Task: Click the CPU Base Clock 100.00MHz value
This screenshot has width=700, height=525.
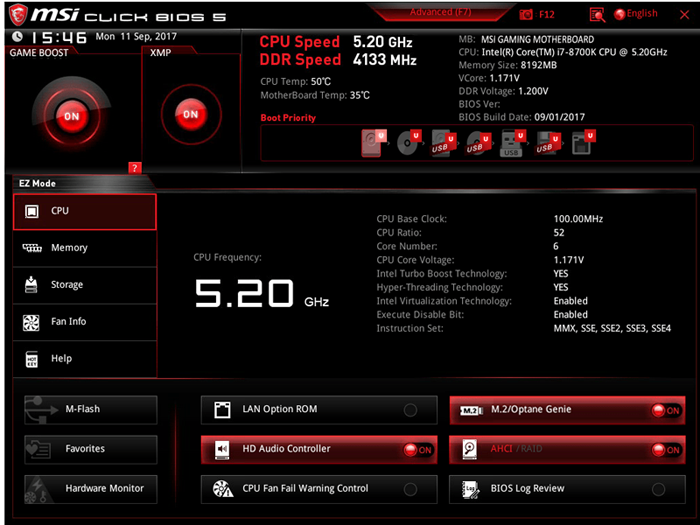Action: [x=578, y=219]
